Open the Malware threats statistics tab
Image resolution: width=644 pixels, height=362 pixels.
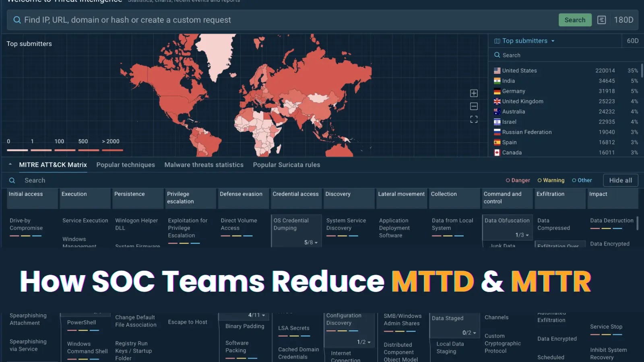(204, 165)
